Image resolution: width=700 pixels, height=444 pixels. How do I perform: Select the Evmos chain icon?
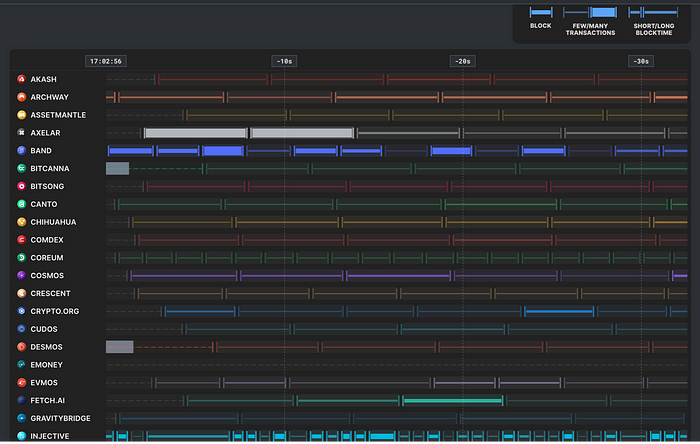click(21, 382)
